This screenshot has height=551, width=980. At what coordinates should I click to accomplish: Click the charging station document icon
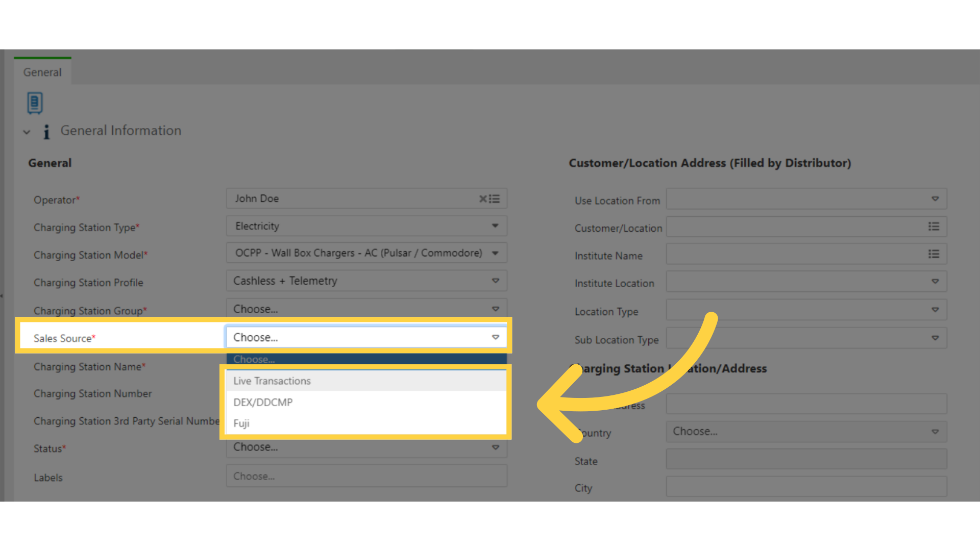click(x=35, y=103)
